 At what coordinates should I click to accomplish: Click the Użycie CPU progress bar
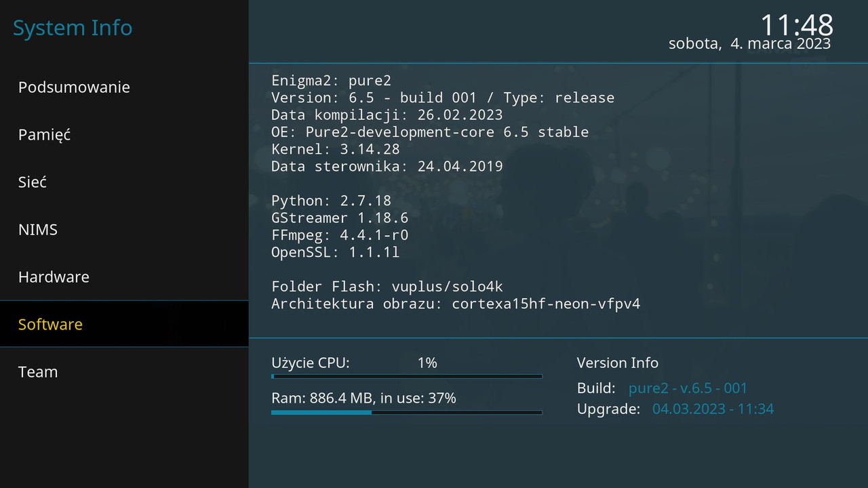pos(407,376)
